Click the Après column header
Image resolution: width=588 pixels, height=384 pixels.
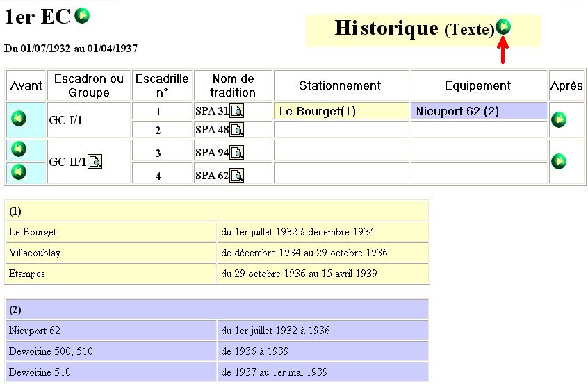[x=566, y=85]
